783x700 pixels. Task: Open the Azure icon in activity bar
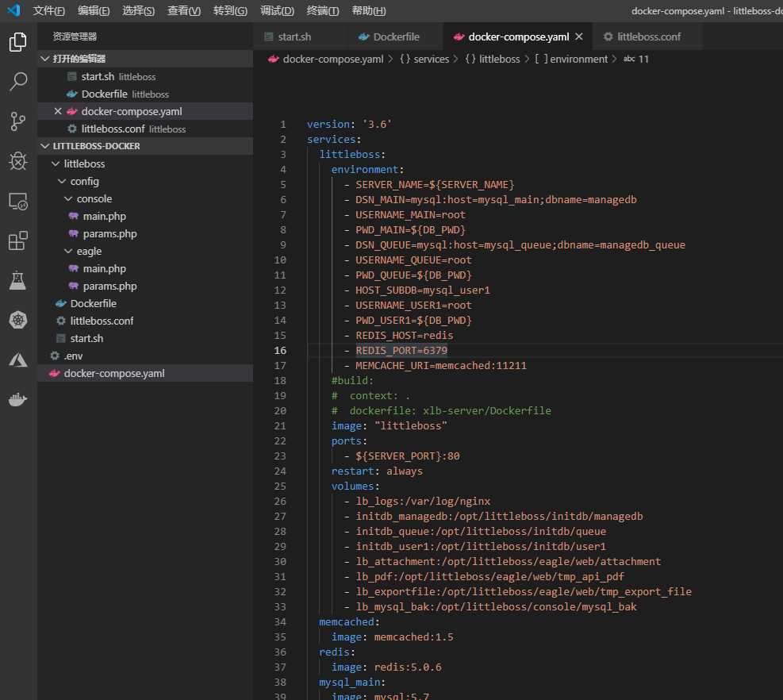18,360
